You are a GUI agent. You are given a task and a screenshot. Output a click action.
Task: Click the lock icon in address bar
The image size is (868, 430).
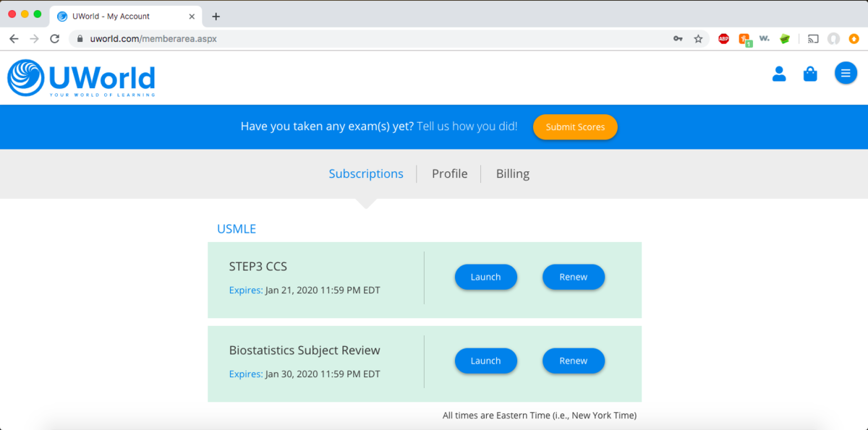[x=81, y=39]
